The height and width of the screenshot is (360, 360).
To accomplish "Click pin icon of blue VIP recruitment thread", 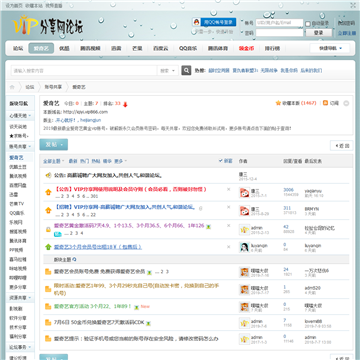I will click(x=48, y=210).
